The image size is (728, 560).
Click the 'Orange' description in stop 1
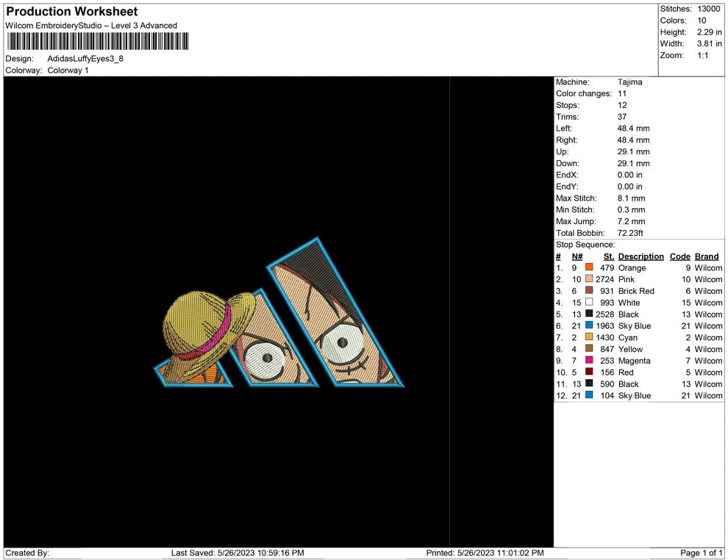click(x=632, y=268)
